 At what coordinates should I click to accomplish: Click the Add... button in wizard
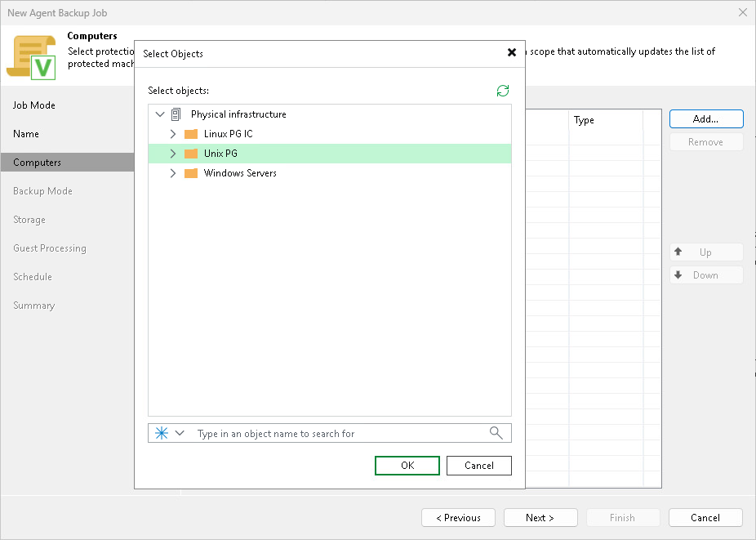point(706,118)
